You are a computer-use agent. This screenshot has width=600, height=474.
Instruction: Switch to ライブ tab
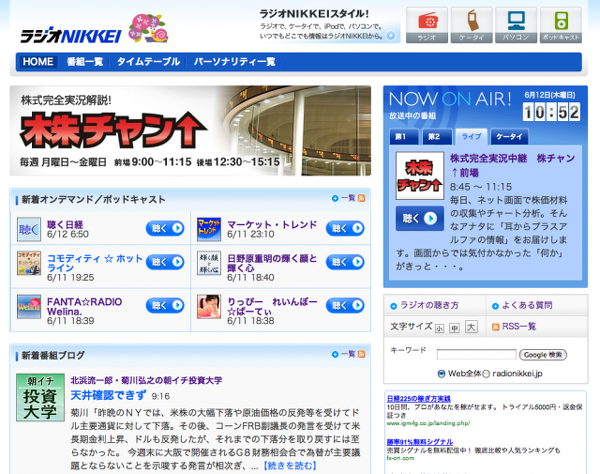(x=471, y=137)
